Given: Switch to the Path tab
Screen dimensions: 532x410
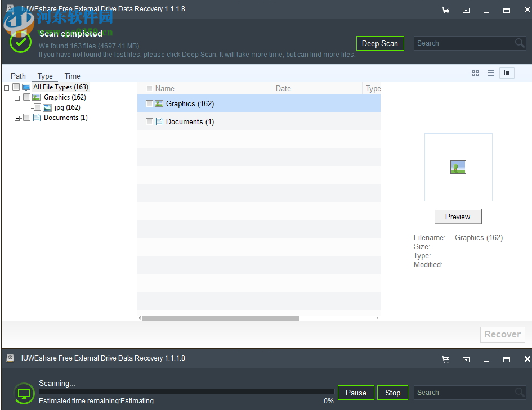Looking at the screenshot, I should pyautogui.click(x=17, y=76).
